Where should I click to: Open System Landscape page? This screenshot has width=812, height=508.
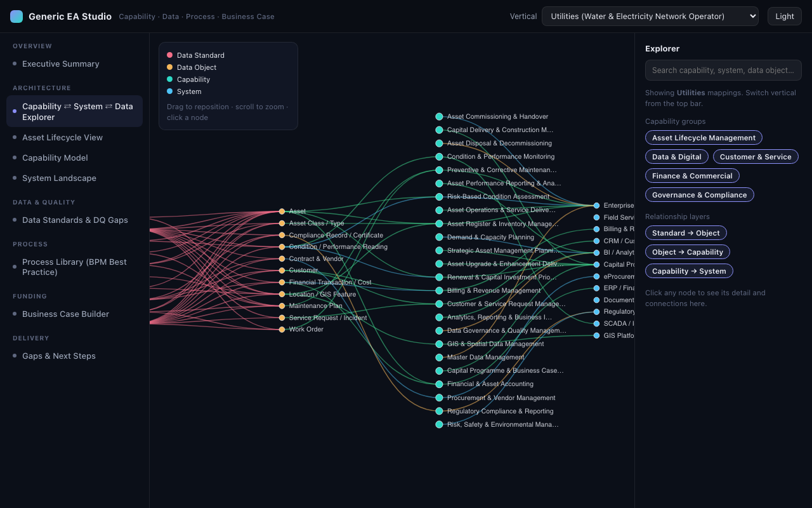[x=74, y=178]
